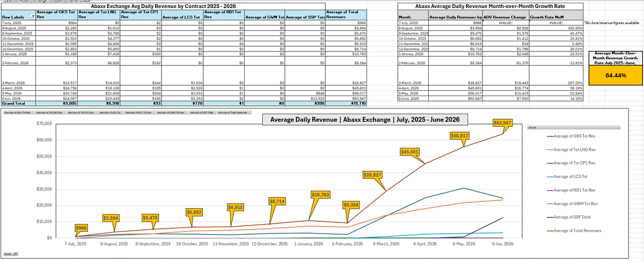
Task: Select the $70,000 value axis label
Action: 43,124
